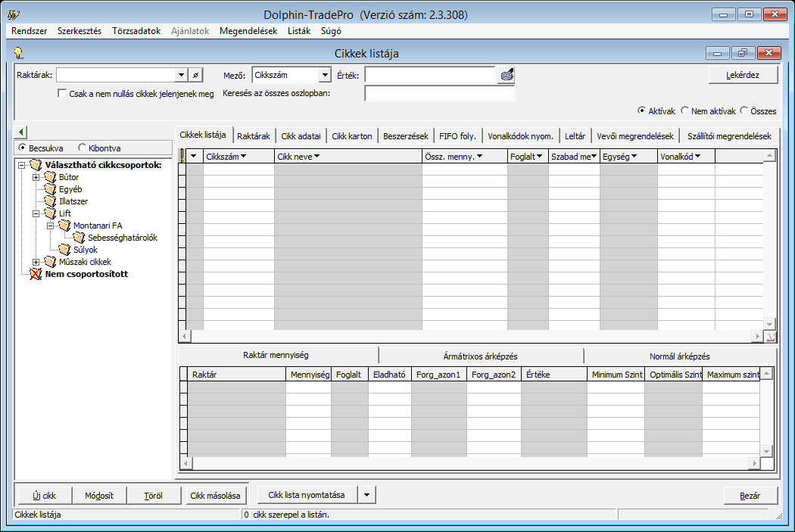Enable 'Csak a nem nullás cikkek' checkbox
This screenshot has height=532, width=795.
(62, 93)
